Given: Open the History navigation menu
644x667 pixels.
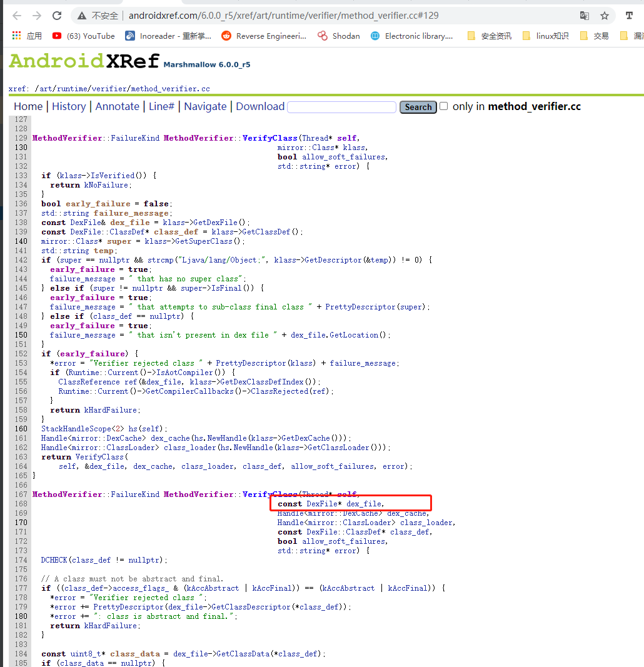Looking at the screenshot, I should 69,106.
